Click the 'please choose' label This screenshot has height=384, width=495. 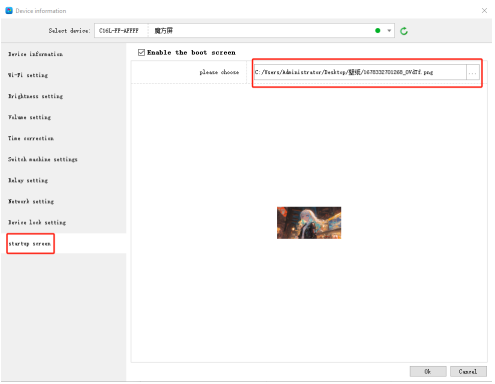[x=219, y=72]
